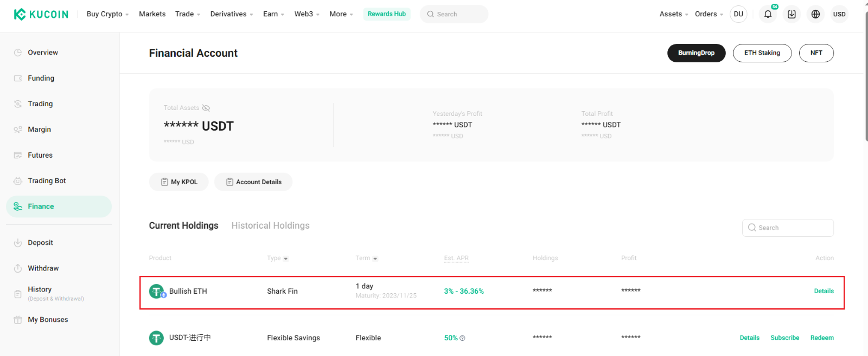Click the USDT-进行中 token icon
868x356 pixels.
pyautogui.click(x=156, y=338)
